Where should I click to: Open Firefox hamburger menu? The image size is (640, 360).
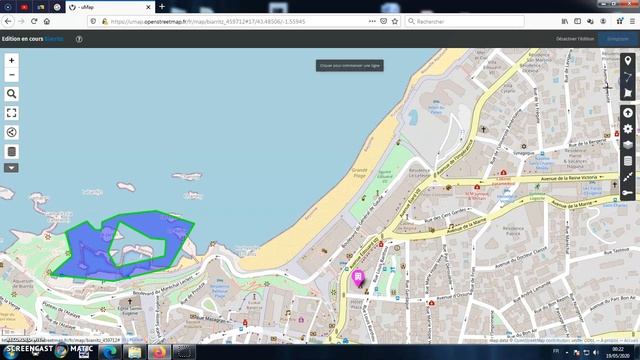(x=632, y=21)
